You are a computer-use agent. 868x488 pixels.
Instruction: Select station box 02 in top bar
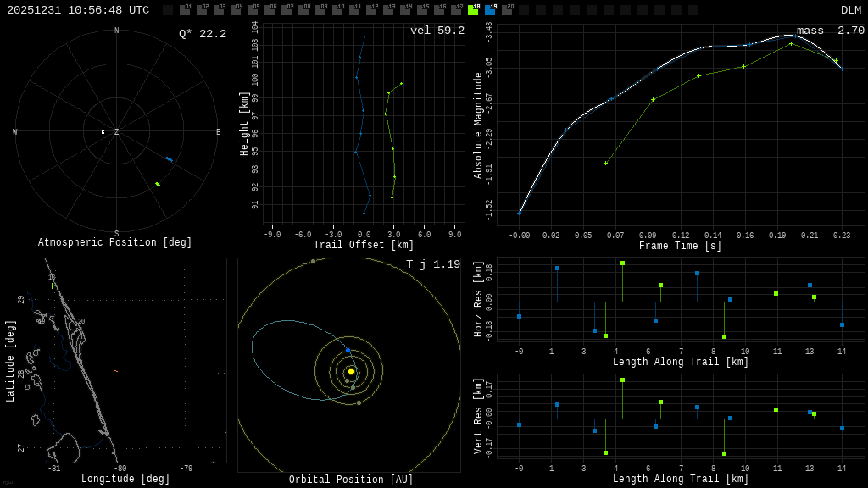(x=202, y=10)
